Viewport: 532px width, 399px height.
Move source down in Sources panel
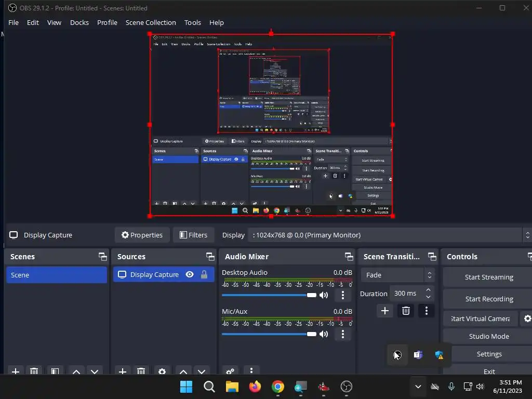[x=202, y=371]
